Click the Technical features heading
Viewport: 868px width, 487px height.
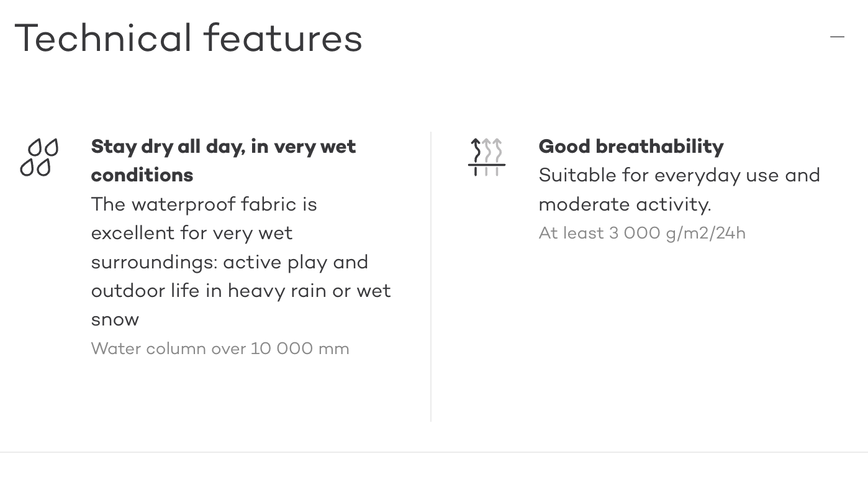coord(188,39)
